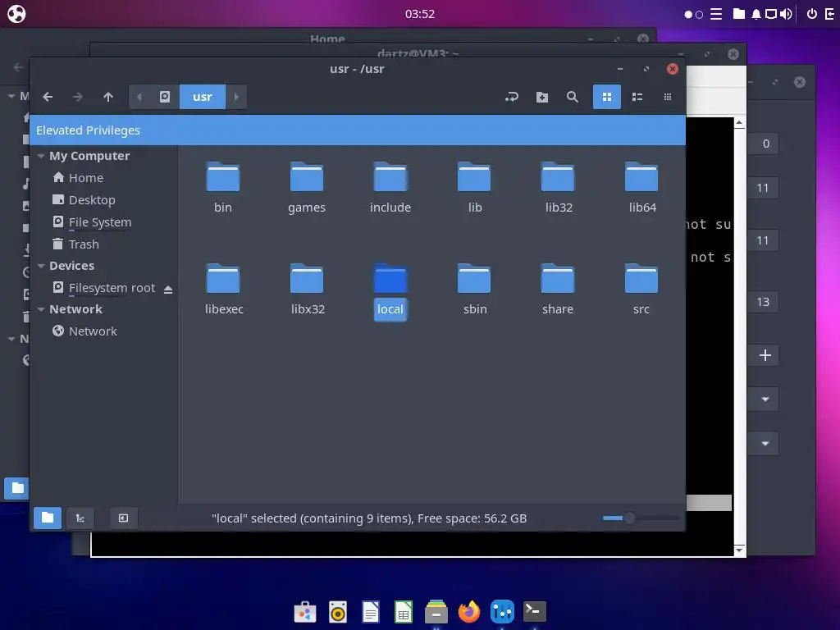840x630 pixels.
Task: Select the libx32 folder
Action: point(307,290)
